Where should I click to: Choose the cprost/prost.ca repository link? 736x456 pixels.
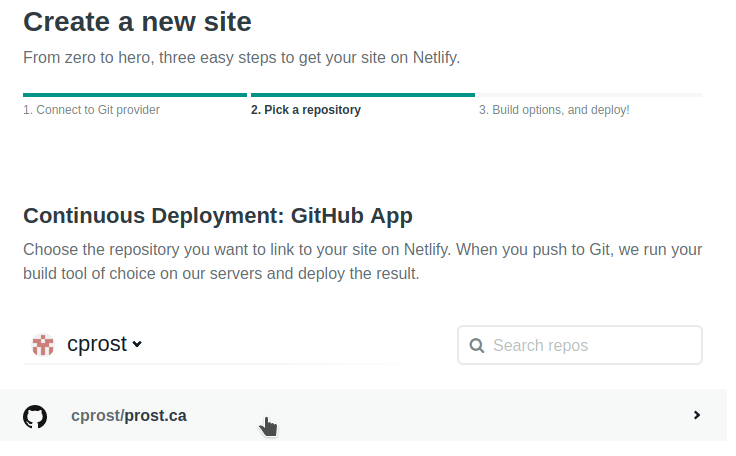(x=129, y=416)
